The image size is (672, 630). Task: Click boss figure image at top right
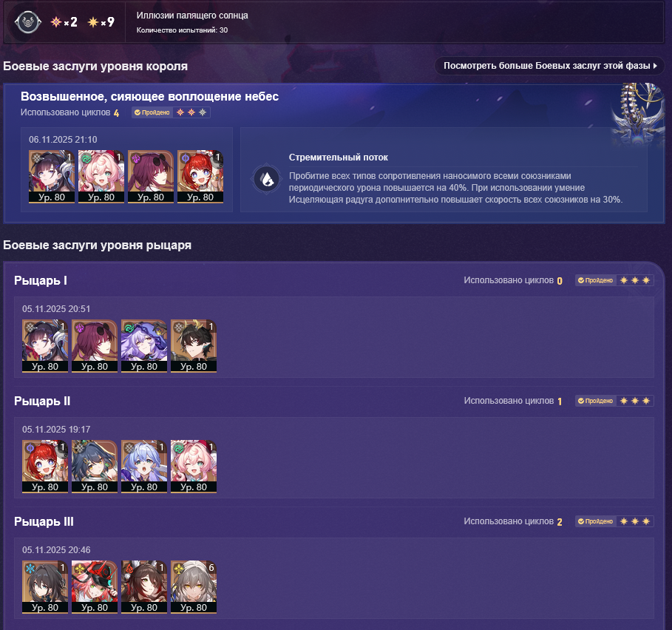[638, 114]
